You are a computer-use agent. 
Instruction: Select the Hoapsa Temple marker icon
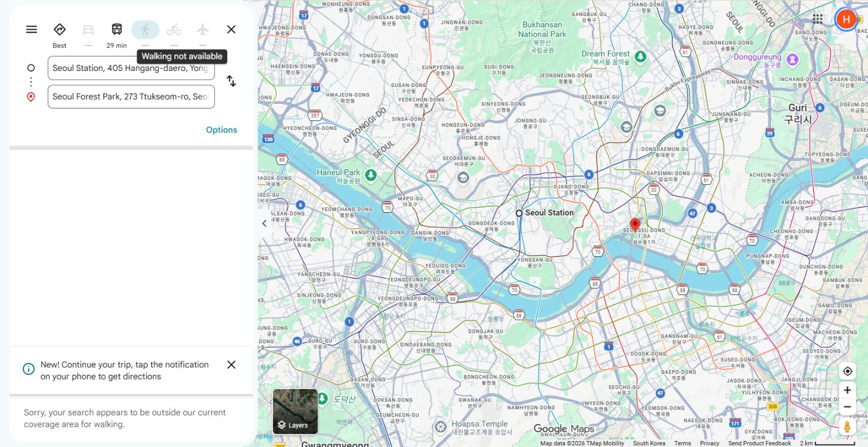pos(441,427)
